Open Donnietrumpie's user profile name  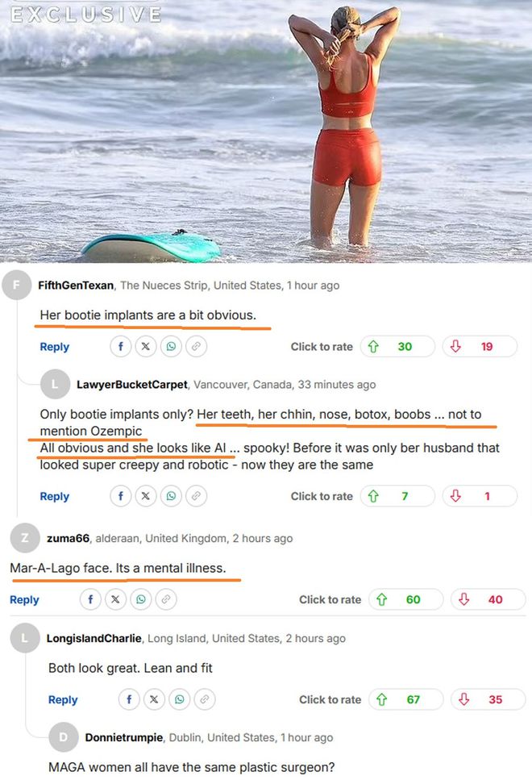(124, 738)
